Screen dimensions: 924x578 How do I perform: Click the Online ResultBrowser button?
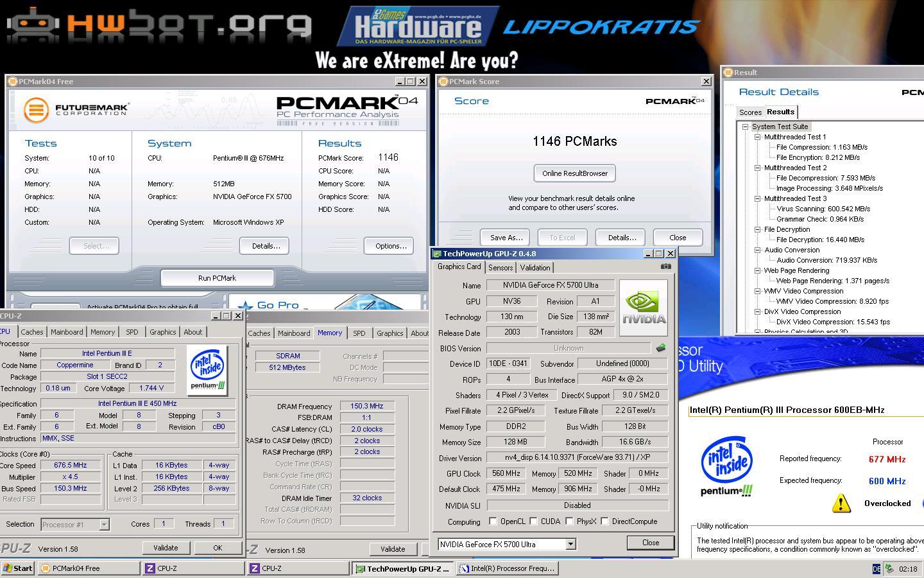[x=575, y=173]
